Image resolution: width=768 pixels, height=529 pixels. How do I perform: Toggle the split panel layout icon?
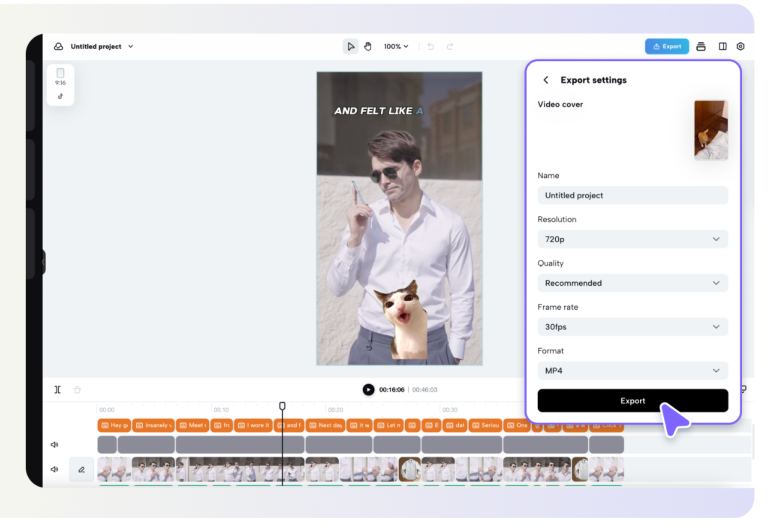tap(722, 47)
